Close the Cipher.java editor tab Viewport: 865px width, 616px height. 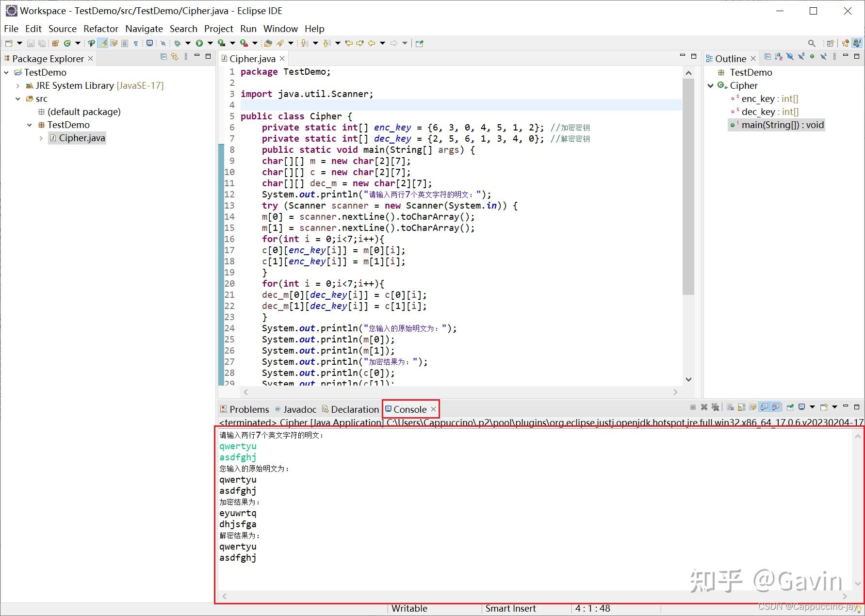click(x=282, y=59)
